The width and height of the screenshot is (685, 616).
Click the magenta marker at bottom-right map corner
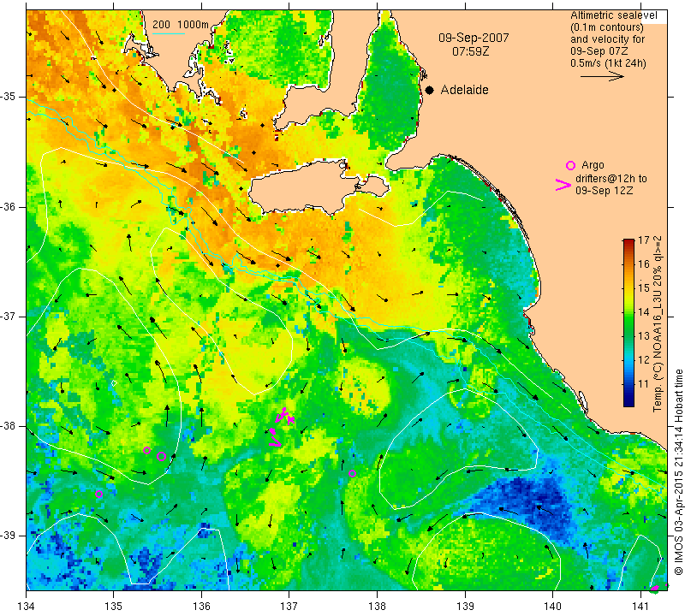point(654,589)
